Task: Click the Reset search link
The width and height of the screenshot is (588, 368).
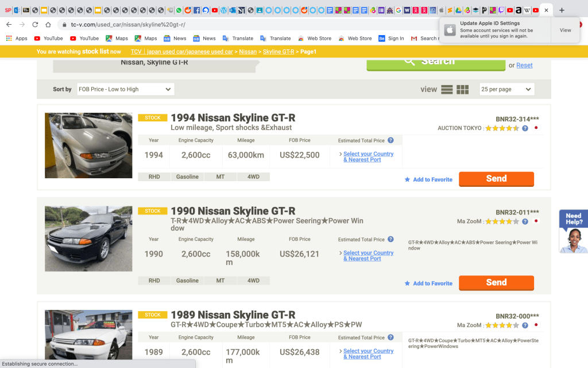Action: pyautogui.click(x=524, y=66)
